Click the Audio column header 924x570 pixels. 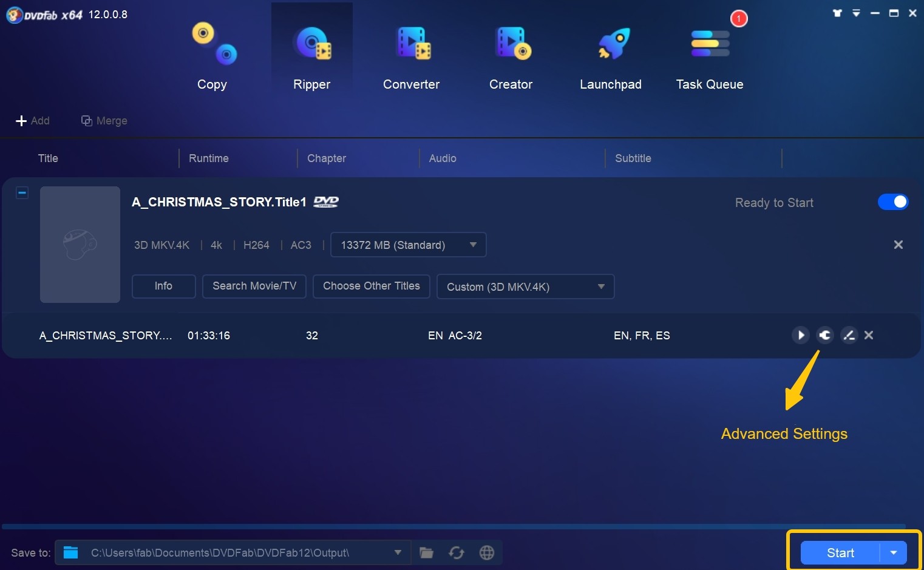(443, 158)
